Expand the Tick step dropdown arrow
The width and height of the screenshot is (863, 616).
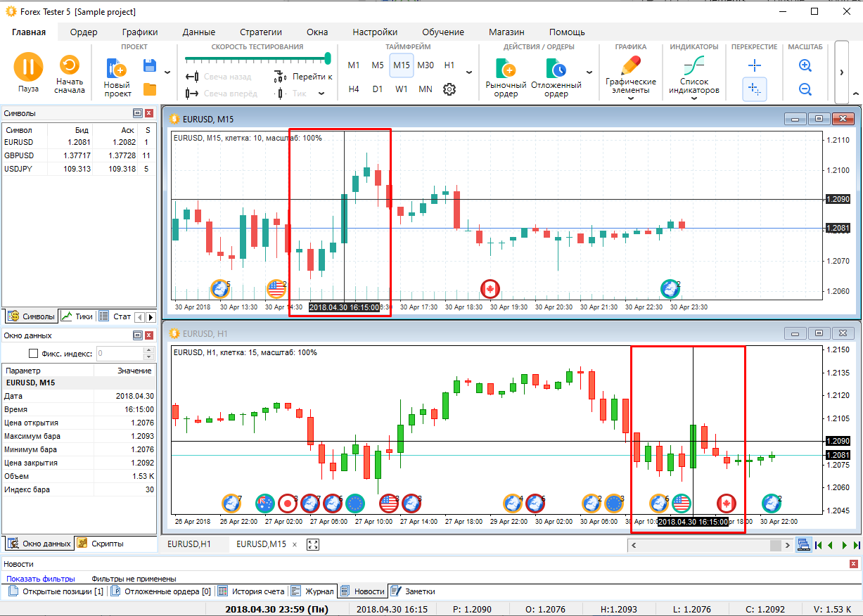click(321, 94)
